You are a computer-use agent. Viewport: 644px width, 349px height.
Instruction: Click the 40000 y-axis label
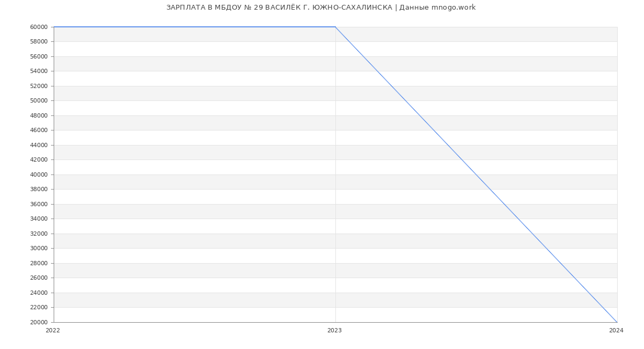point(39,174)
